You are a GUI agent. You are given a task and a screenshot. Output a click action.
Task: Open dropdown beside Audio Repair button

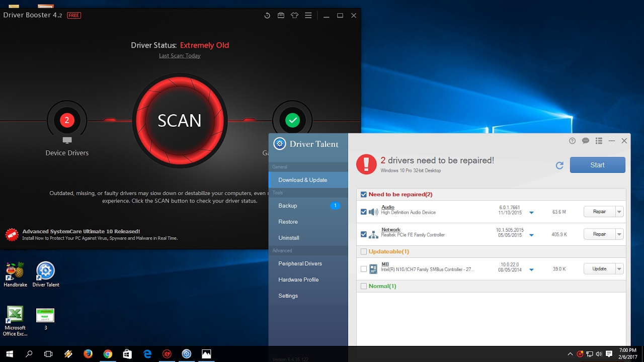(x=619, y=212)
